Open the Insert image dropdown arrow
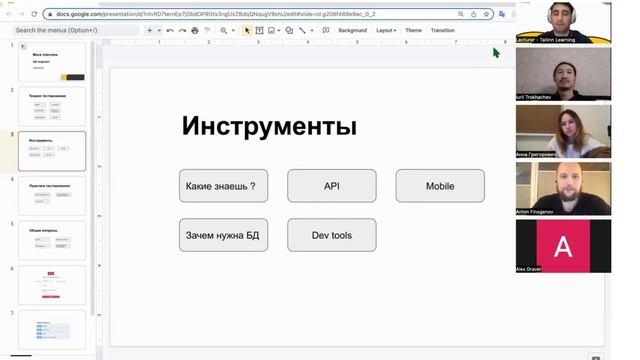Image resolution: width=640 pixels, height=360 pixels. (279, 30)
